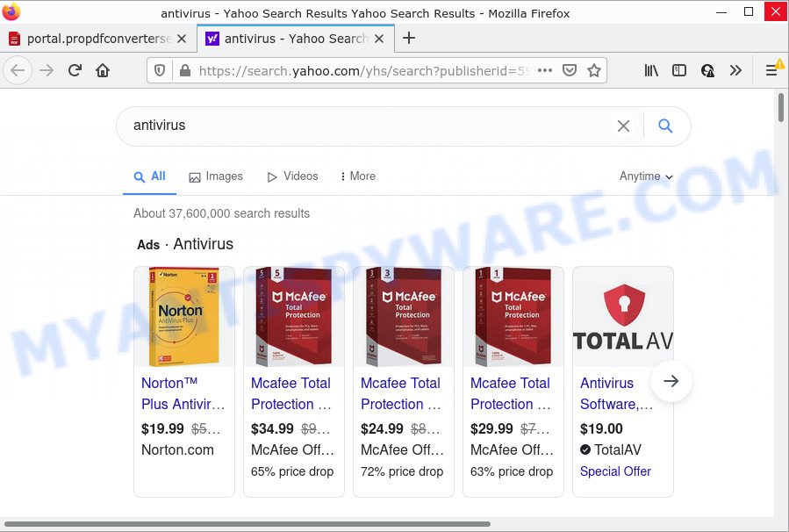This screenshot has height=532, width=789.
Task: View site security padlock info
Action: [185, 71]
